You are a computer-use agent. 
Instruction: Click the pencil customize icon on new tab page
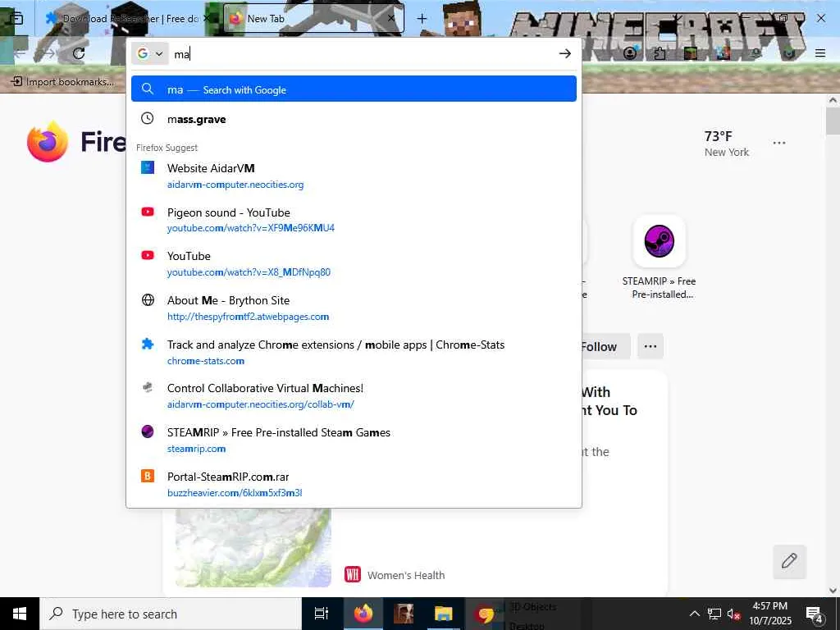tap(789, 561)
